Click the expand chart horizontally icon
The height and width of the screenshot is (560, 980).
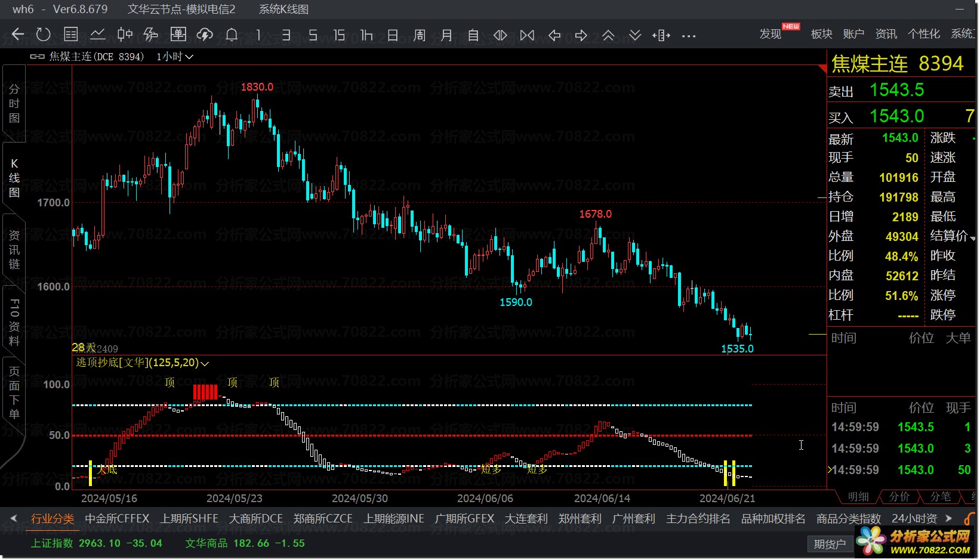point(500,35)
